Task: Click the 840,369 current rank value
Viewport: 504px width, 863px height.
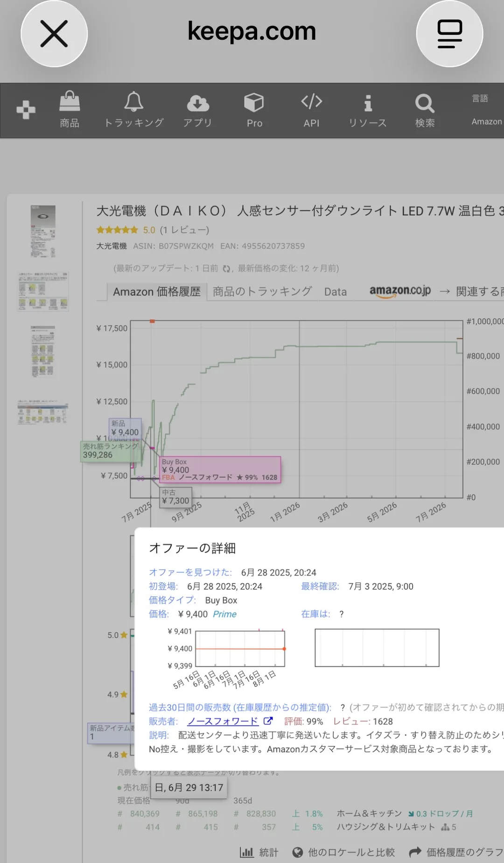Action: (145, 813)
